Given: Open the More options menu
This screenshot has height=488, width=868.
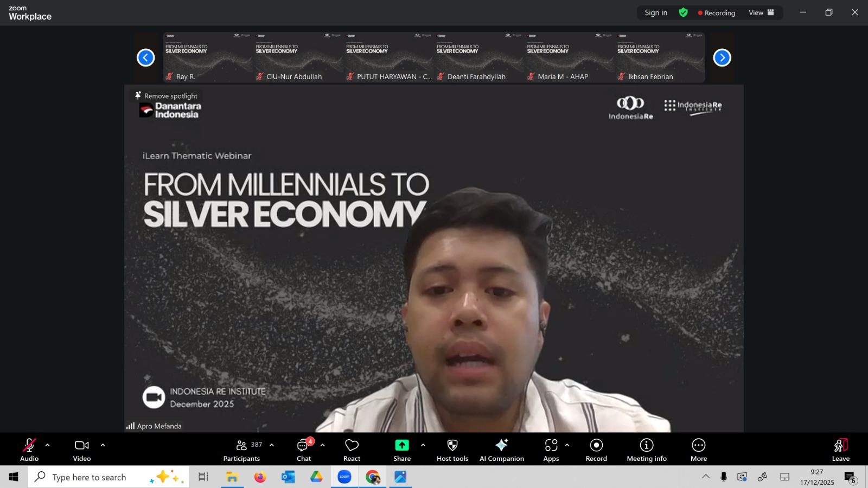Looking at the screenshot, I should click(x=698, y=450).
